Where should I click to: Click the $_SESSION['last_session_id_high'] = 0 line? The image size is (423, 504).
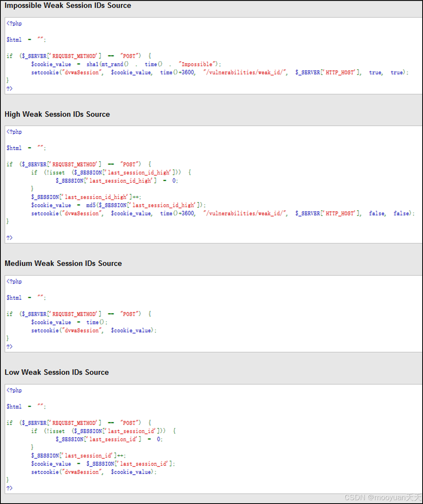pyautogui.click(x=117, y=181)
